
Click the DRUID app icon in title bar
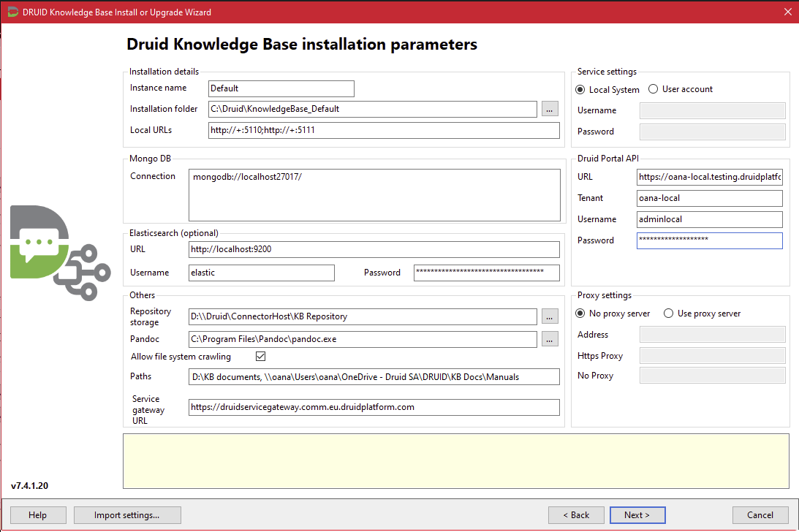(x=12, y=12)
